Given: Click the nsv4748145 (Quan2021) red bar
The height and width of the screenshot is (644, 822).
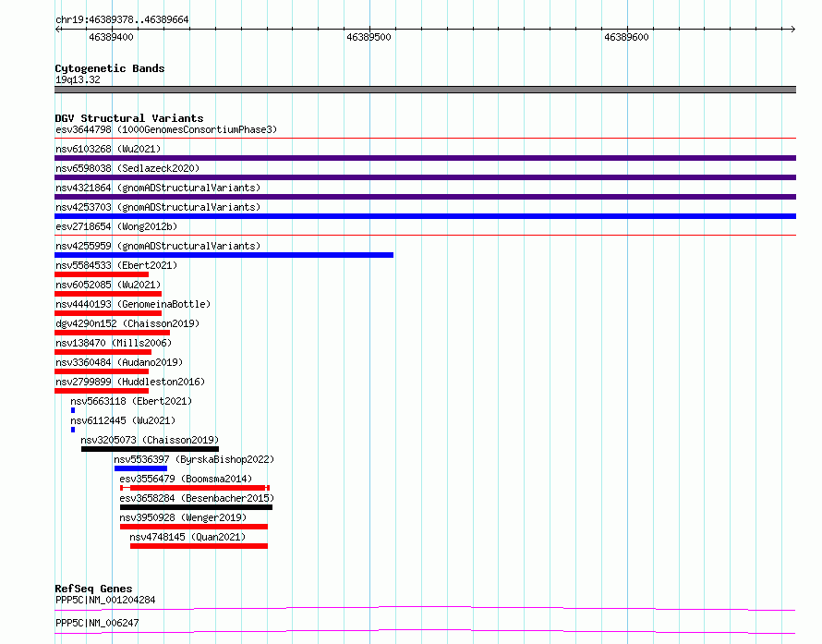Looking at the screenshot, I should (x=199, y=546).
